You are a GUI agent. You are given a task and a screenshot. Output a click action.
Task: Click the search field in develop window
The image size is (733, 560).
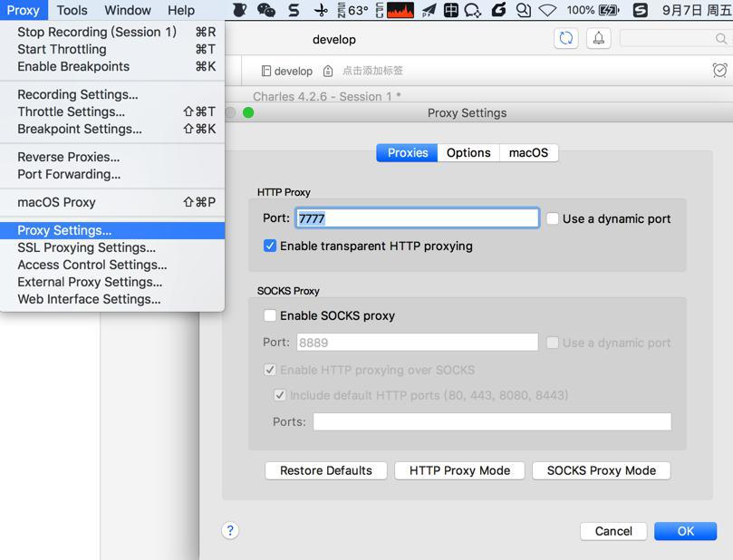[x=675, y=38]
